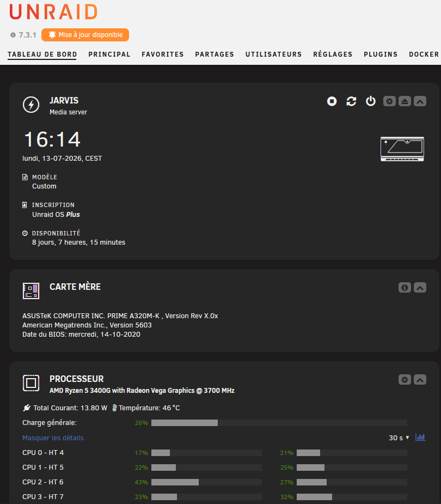Show motherboard info with the info icon
The width and height of the screenshot is (441, 504).
coord(405,287)
